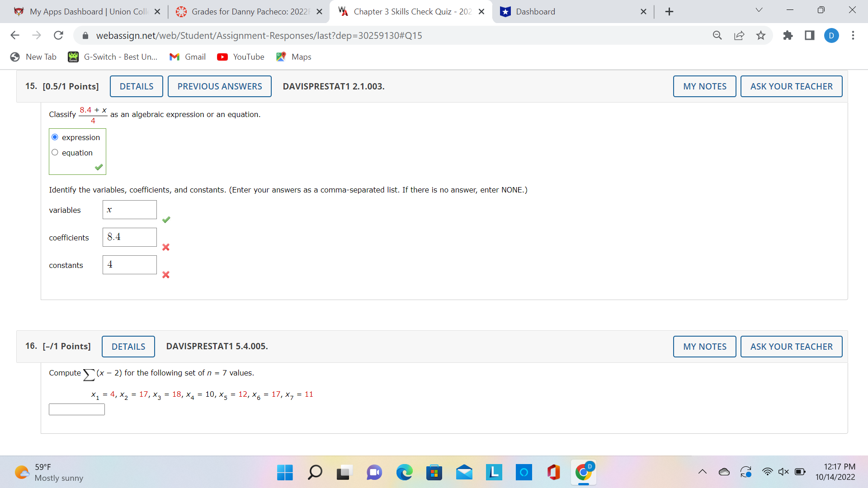Expand the tab search chevron
868x488 pixels.
click(x=759, y=10)
